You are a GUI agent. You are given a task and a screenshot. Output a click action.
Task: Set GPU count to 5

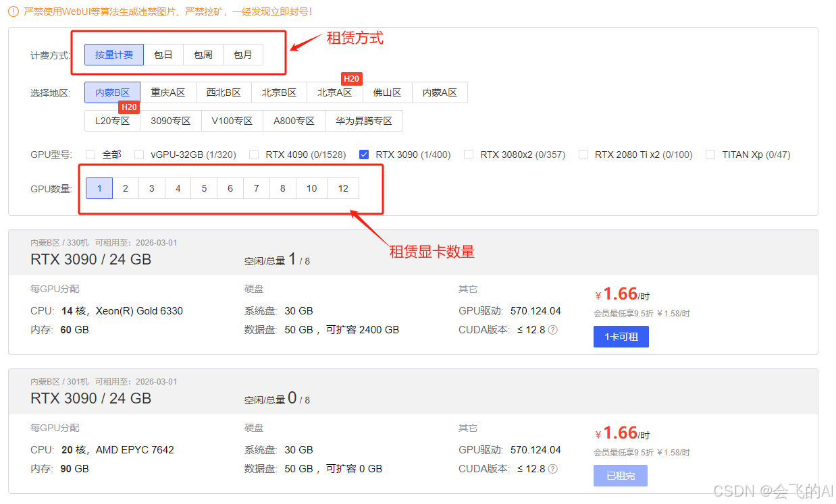click(204, 188)
